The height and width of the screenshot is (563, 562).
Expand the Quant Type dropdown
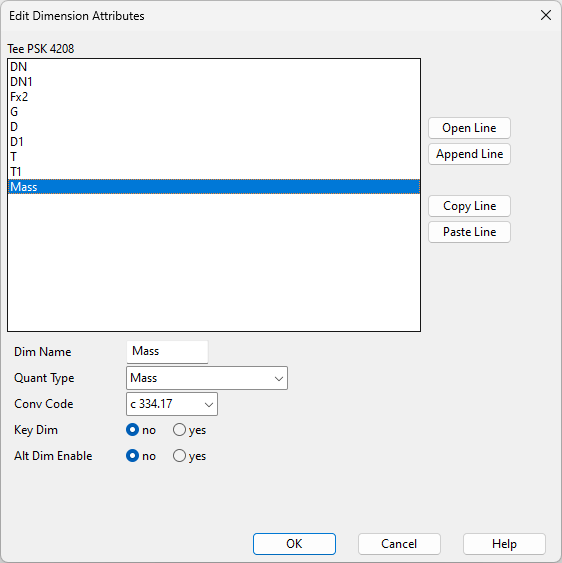tap(207, 378)
